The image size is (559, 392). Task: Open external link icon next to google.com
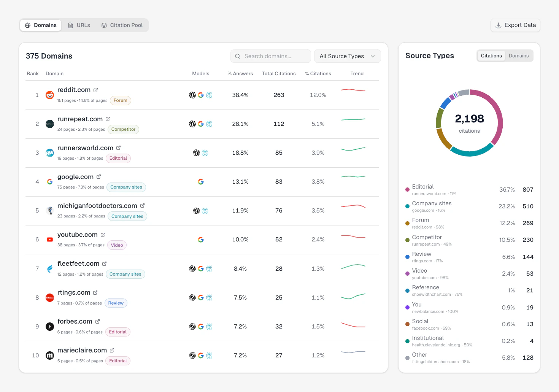click(x=99, y=177)
